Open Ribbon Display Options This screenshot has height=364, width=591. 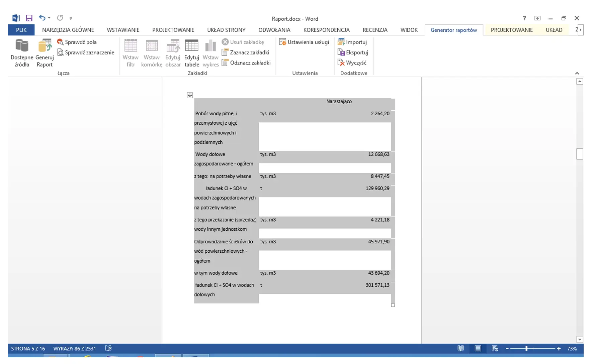point(537,18)
